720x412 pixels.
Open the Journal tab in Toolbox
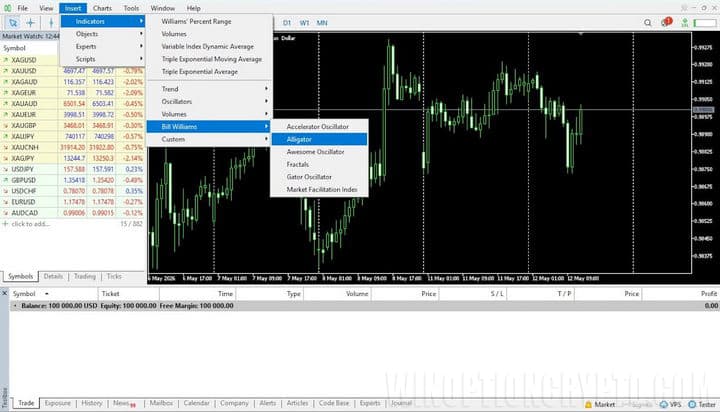point(401,403)
